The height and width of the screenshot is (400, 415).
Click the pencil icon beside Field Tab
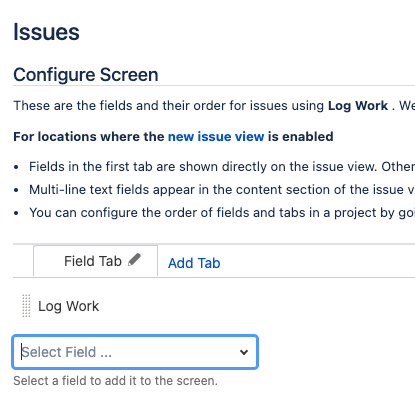(x=134, y=260)
